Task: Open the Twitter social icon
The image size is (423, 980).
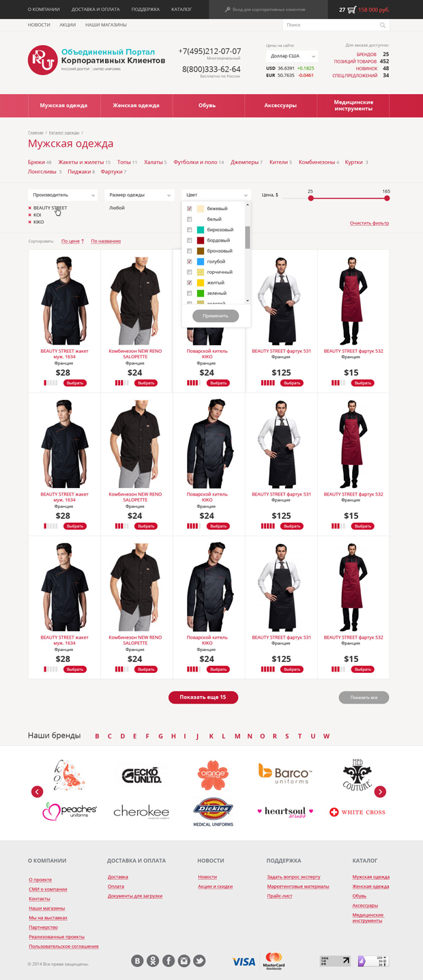Action: tap(199, 961)
